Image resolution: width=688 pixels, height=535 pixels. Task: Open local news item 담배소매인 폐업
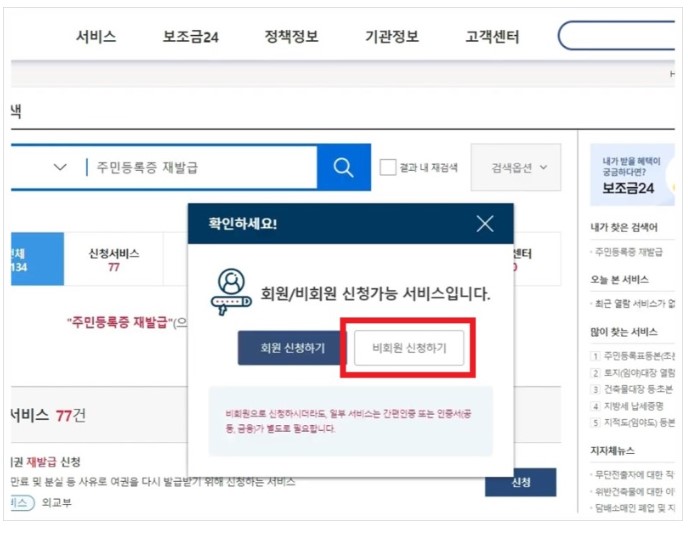pyautogui.click(x=634, y=508)
